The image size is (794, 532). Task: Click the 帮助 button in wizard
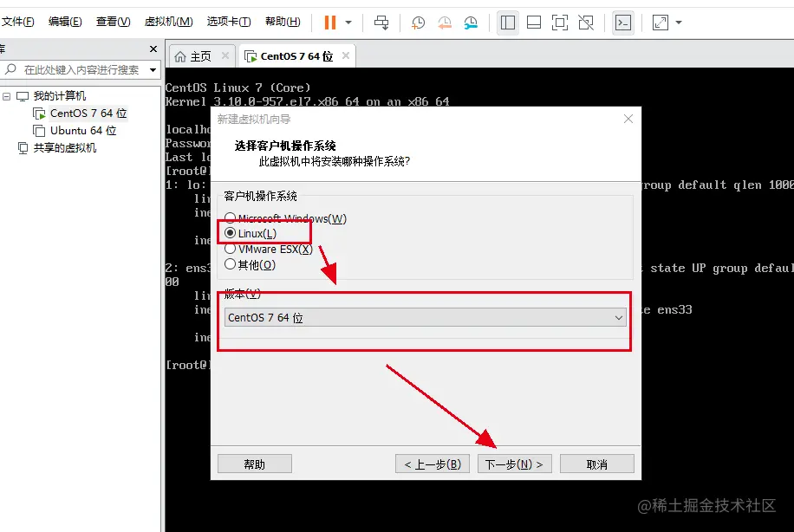click(255, 464)
